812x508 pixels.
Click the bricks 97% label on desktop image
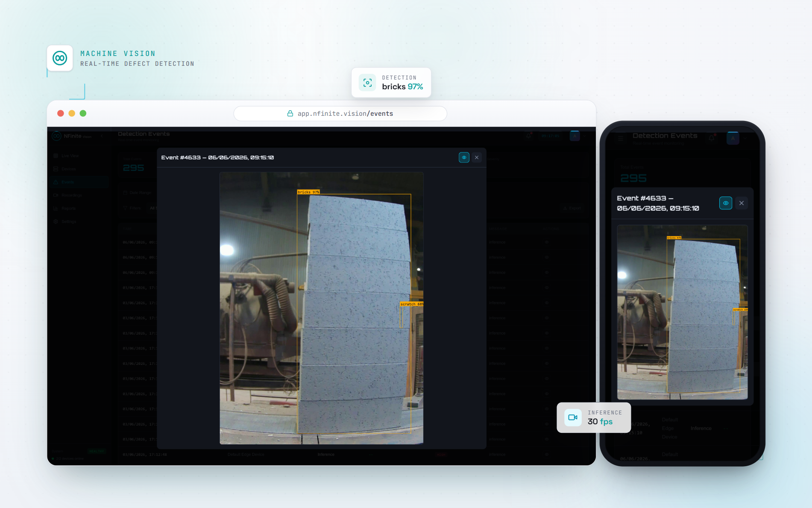(308, 192)
